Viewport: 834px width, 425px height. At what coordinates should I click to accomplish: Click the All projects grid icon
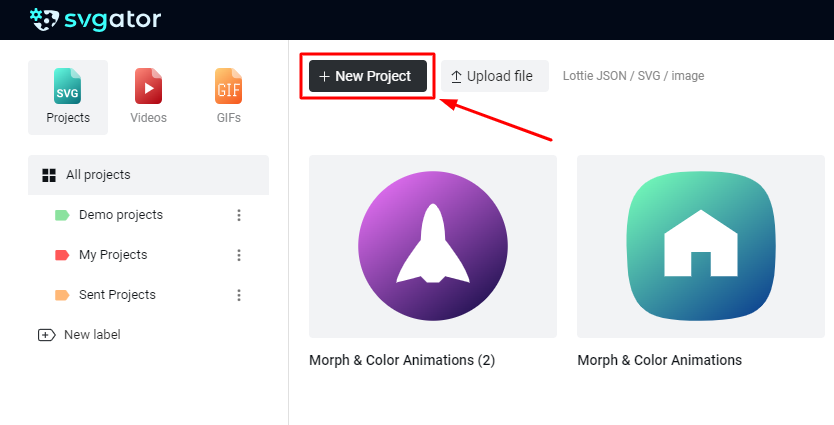(49, 176)
